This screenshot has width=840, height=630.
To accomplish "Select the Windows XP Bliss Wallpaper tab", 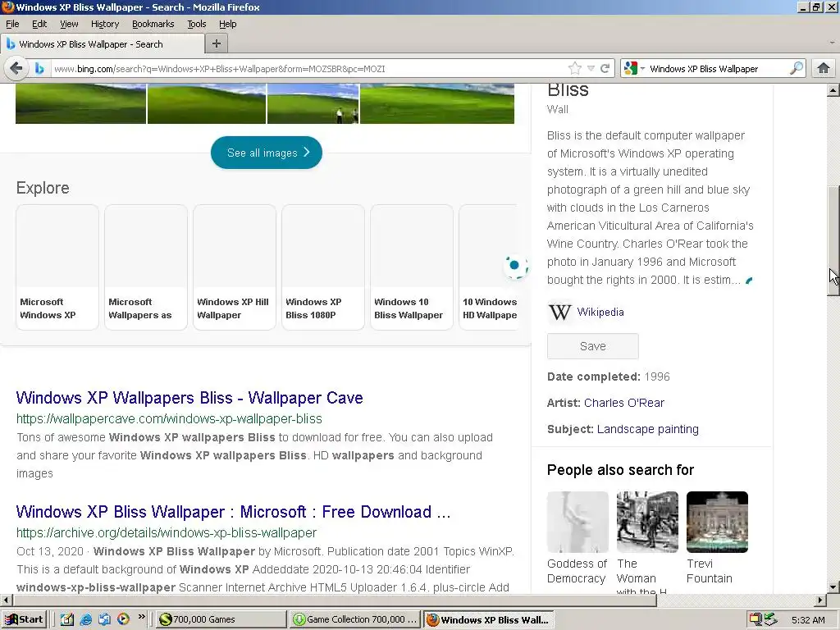I will point(102,44).
